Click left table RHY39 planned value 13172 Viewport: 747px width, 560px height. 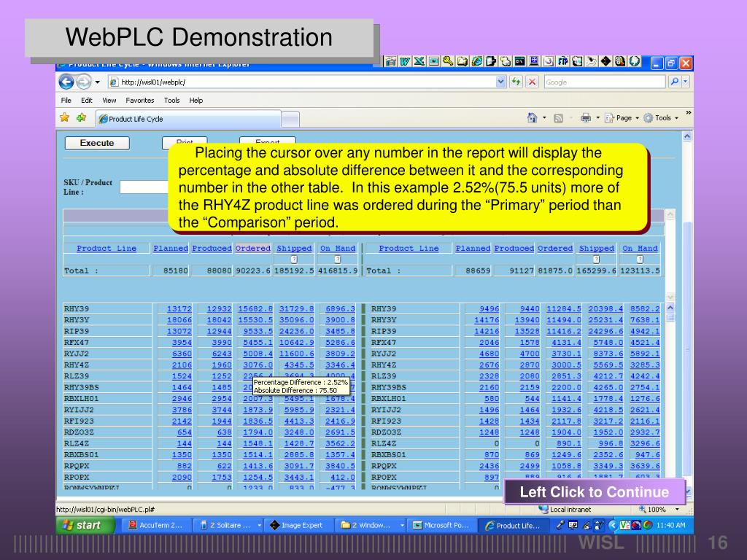click(x=179, y=309)
